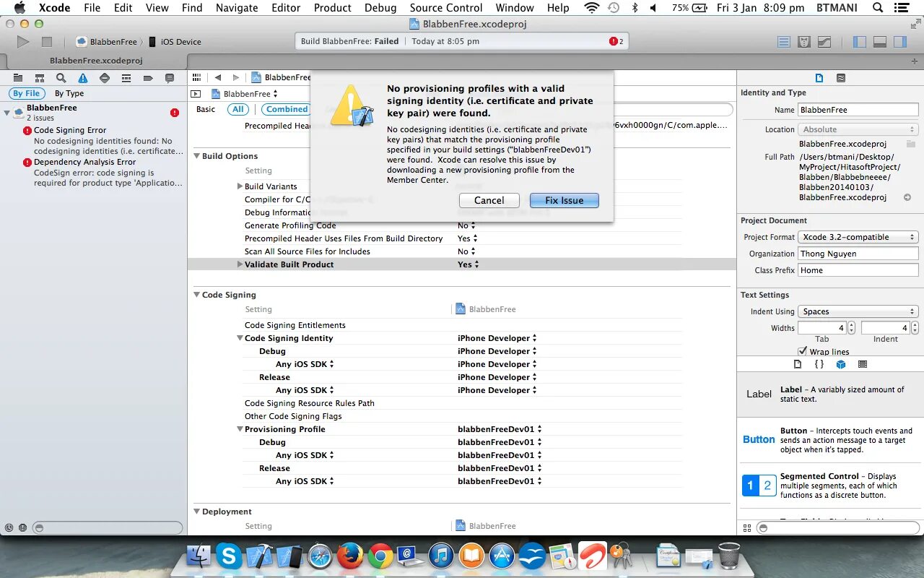Viewport: 924px width, 578px height.
Task: Reveal the full path in Finder (arrow icon)
Action: (x=907, y=197)
